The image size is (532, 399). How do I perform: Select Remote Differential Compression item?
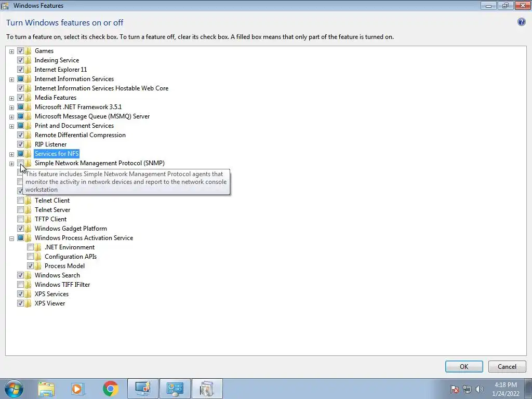[80, 135]
